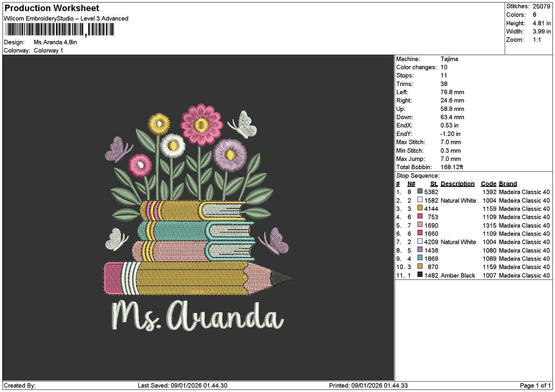Screen dimensions: 555x392
Task: Click the Stitches value 25079
Action: pos(542,6)
